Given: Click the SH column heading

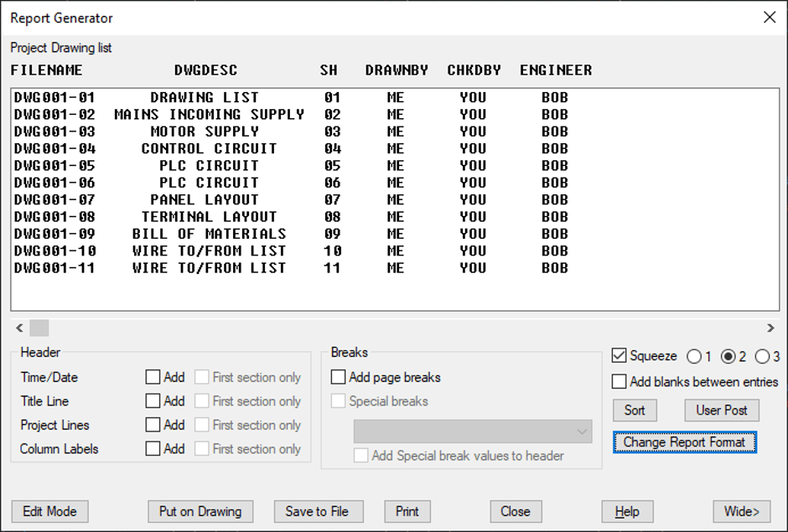Looking at the screenshot, I should (x=329, y=70).
